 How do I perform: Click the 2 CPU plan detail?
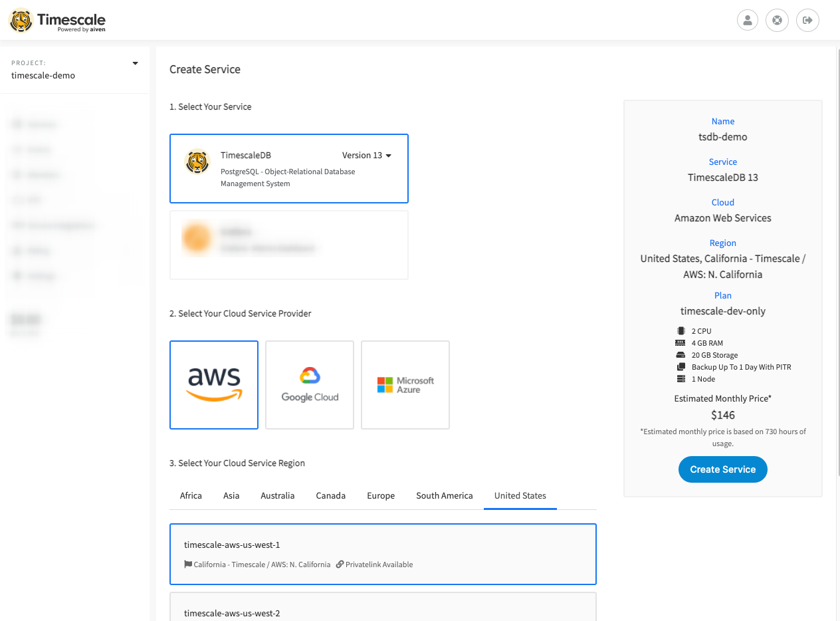tap(701, 331)
